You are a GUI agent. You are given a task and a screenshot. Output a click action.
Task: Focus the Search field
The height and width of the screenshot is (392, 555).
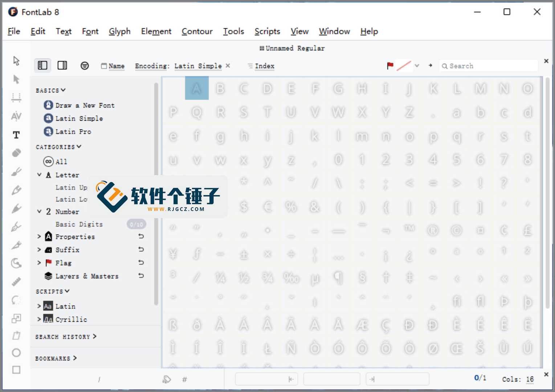pos(488,66)
